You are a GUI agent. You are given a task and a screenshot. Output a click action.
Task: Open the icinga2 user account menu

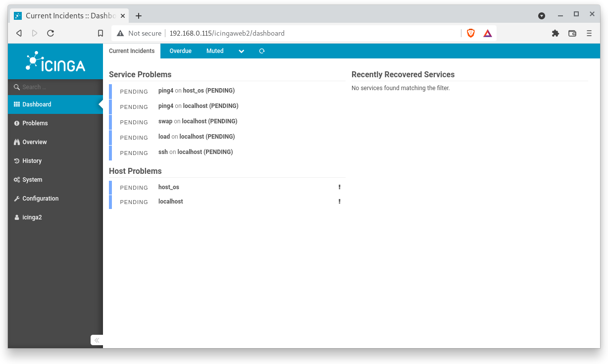pyautogui.click(x=32, y=217)
